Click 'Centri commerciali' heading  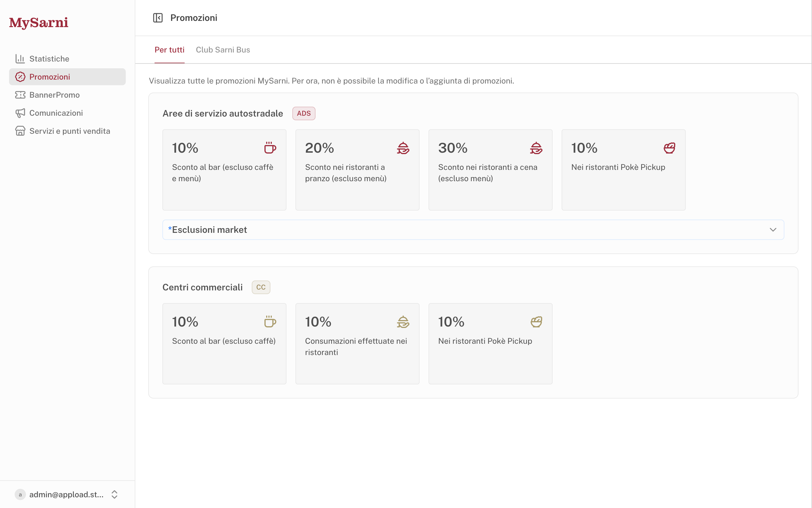click(203, 287)
